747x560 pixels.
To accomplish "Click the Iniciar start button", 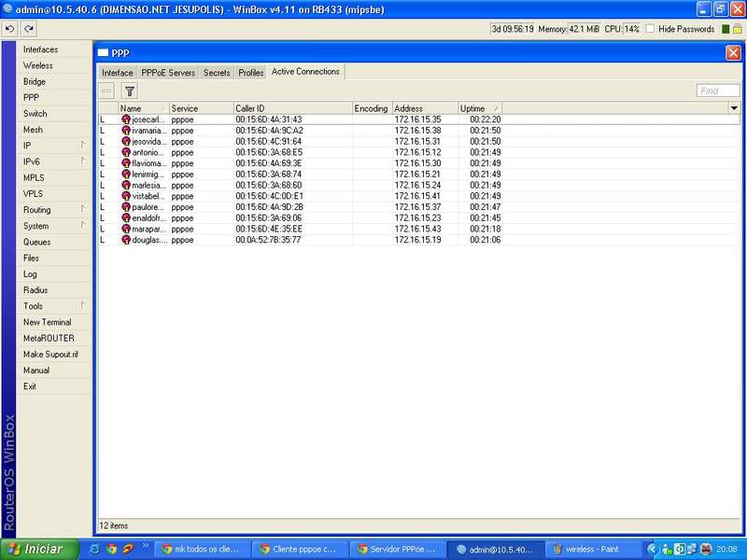I will click(x=40, y=549).
